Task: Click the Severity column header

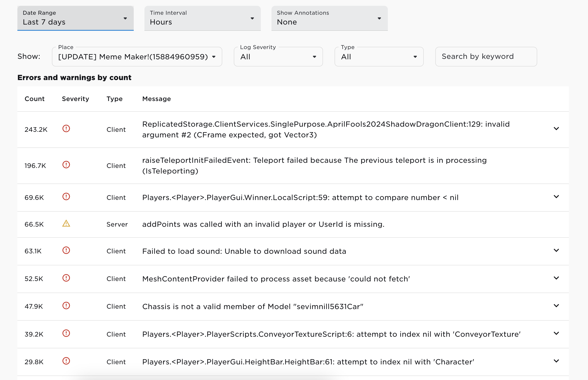Action: (x=75, y=99)
